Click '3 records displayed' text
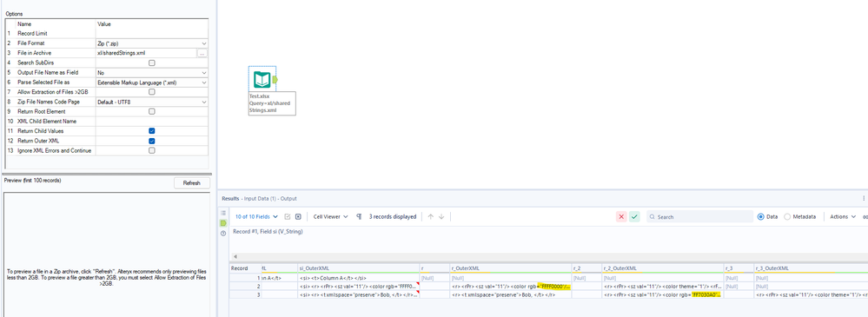868x317 pixels. pyautogui.click(x=393, y=217)
